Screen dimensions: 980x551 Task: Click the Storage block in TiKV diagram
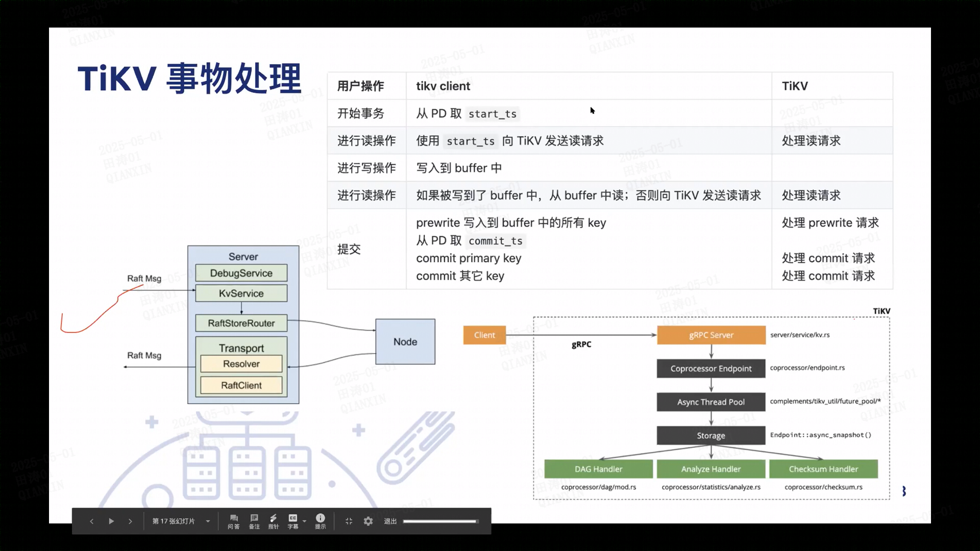(711, 436)
